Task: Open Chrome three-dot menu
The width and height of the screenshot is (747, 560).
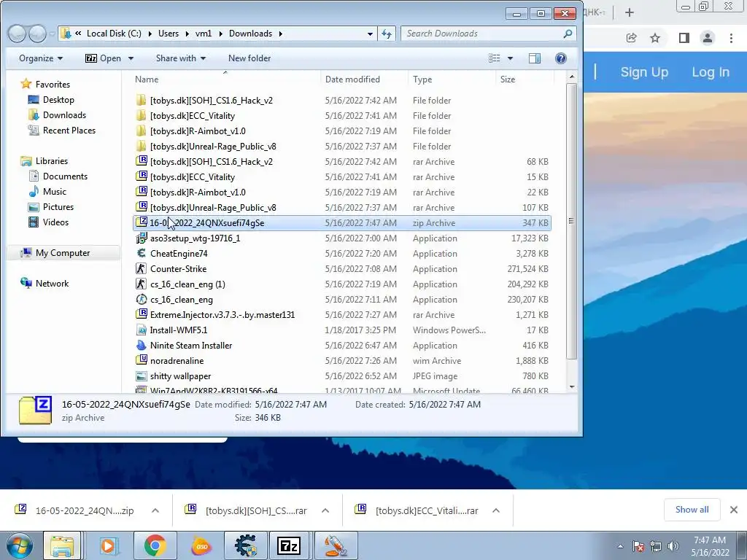Action: tap(731, 38)
